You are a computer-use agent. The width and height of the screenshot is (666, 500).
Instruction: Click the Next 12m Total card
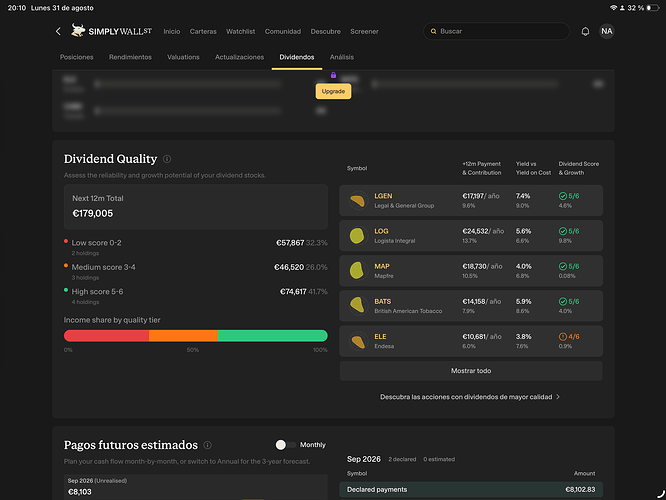195,206
